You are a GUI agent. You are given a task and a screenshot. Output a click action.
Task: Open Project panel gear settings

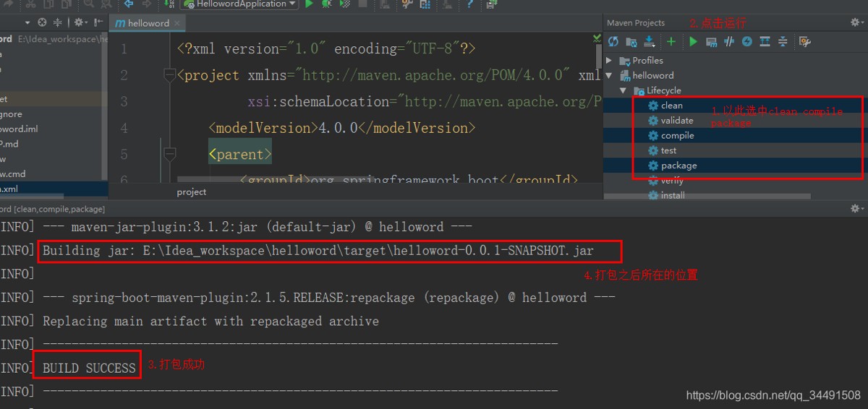pyautogui.click(x=80, y=23)
